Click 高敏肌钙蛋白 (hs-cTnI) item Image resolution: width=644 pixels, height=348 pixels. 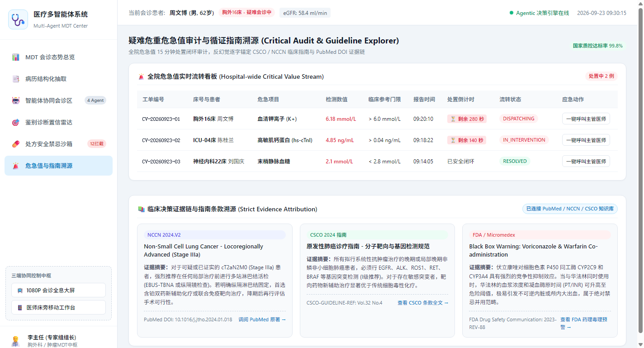(285, 140)
